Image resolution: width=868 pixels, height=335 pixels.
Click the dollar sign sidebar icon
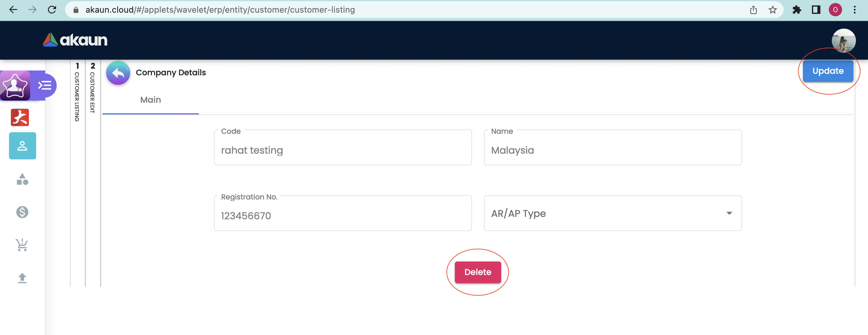coord(22,212)
